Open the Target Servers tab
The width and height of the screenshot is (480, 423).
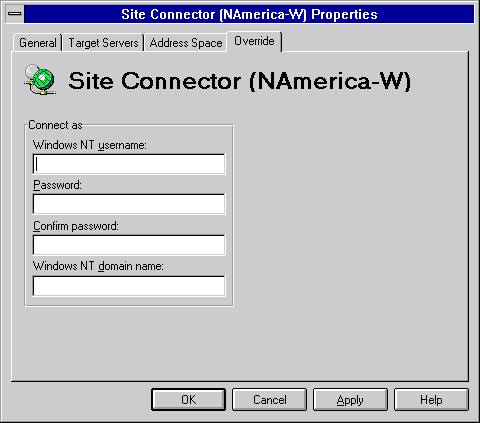103,43
